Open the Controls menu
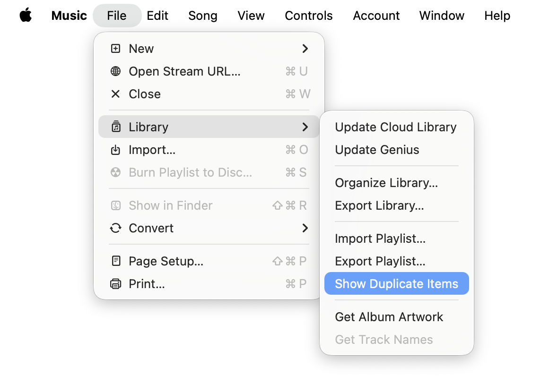The height and width of the screenshot is (392, 558). 308,15
